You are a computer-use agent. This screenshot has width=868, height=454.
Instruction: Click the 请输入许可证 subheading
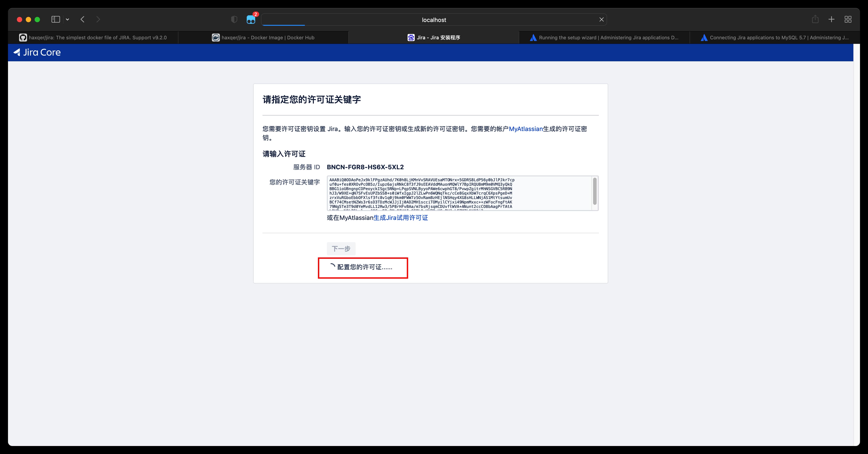[x=284, y=154]
